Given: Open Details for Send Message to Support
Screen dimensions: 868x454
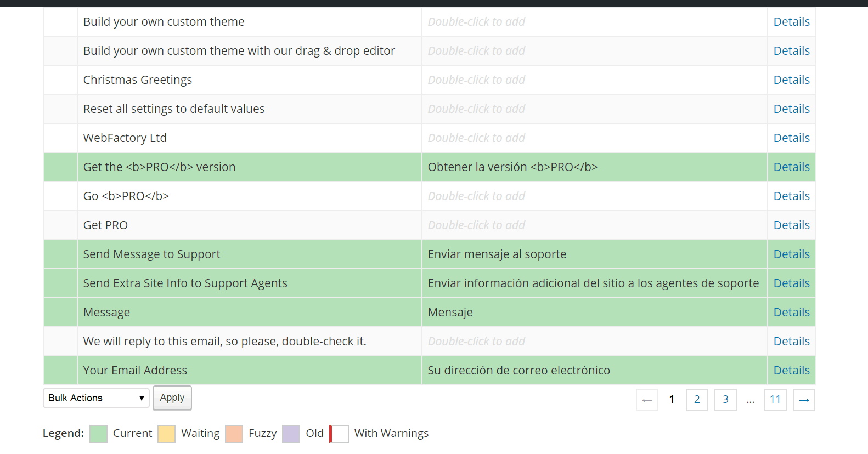Looking at the screenshot, I should tap(791, 254).
